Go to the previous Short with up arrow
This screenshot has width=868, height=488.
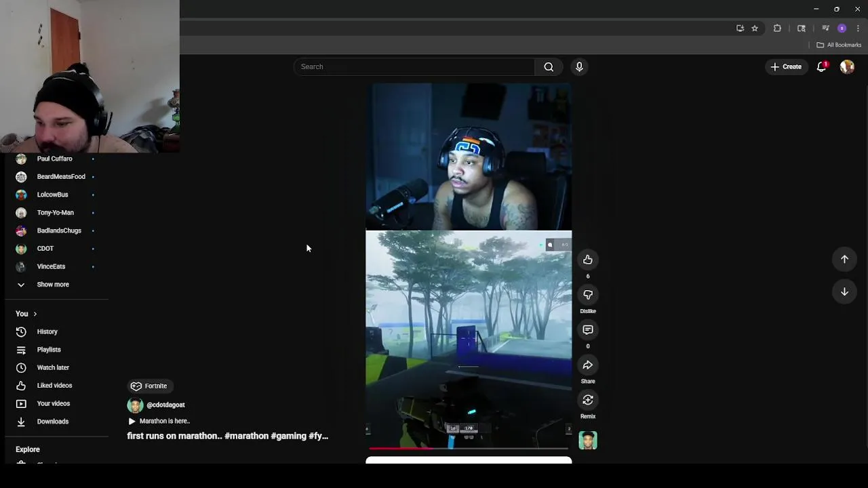coord(844,259)
